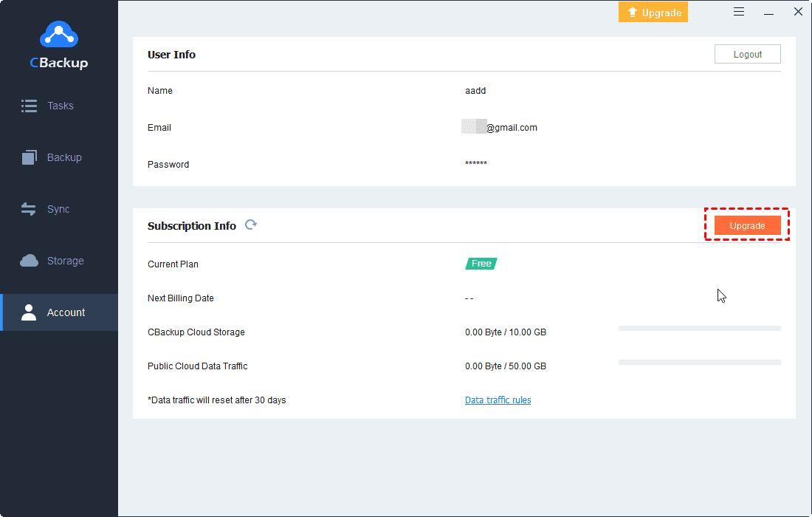Click the user name value 'aadd'
This screenshot has height=517, width=812.
pyautogui.click(x=475, y=91)
